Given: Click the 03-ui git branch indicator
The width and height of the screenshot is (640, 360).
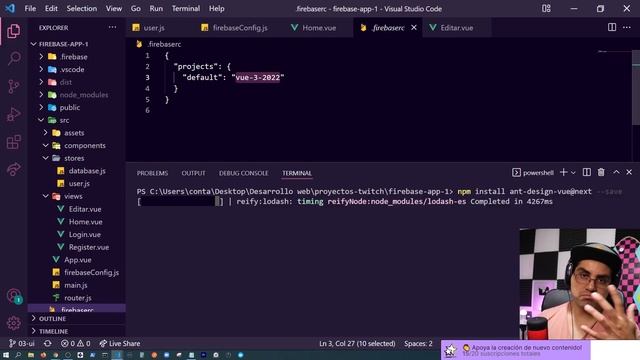Looking at the screenshot, I should pos(22,343).
